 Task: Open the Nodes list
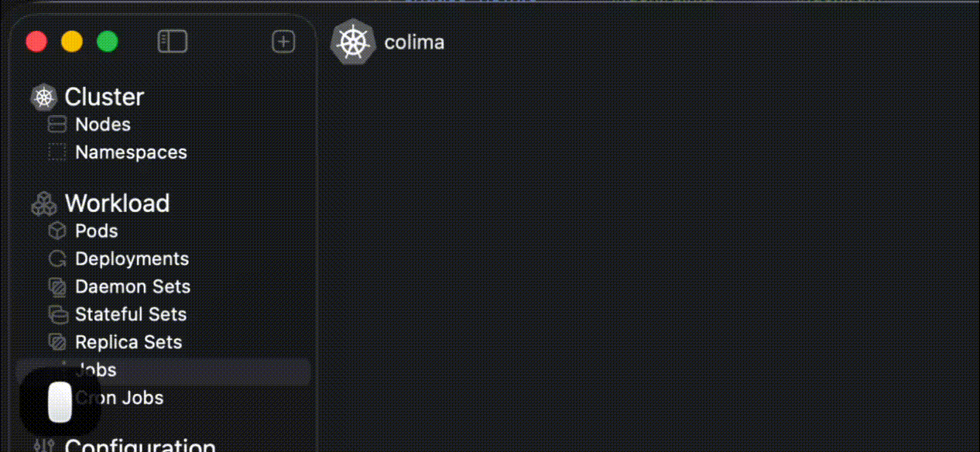coord(102,125)
